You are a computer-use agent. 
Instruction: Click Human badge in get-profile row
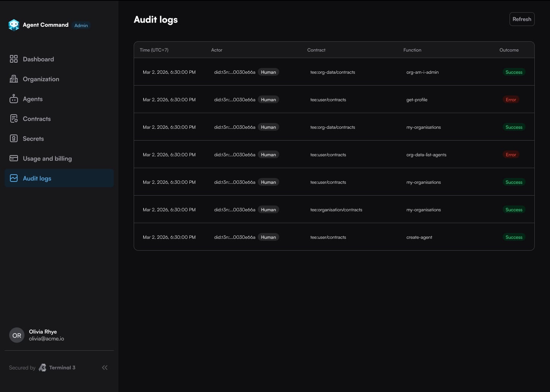(x=269, y=100)
